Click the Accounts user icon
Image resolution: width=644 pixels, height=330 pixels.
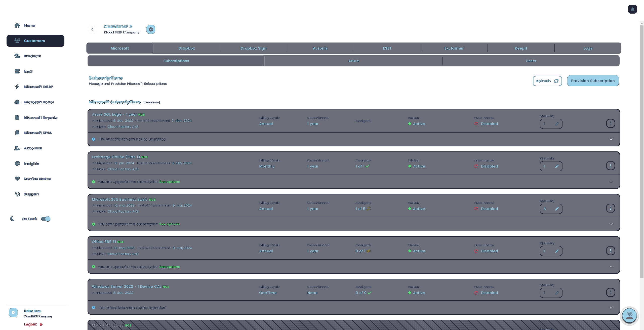(17, 148)
